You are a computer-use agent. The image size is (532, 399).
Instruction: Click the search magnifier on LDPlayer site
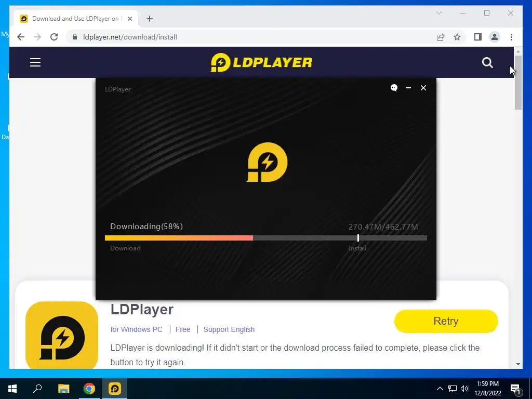click(487, 62)
